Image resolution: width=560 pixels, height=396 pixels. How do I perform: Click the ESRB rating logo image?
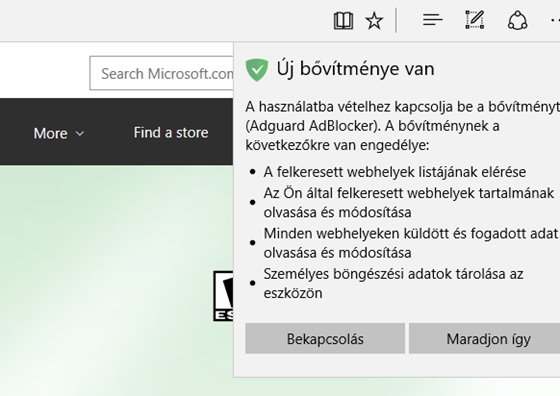pos(223,296)
